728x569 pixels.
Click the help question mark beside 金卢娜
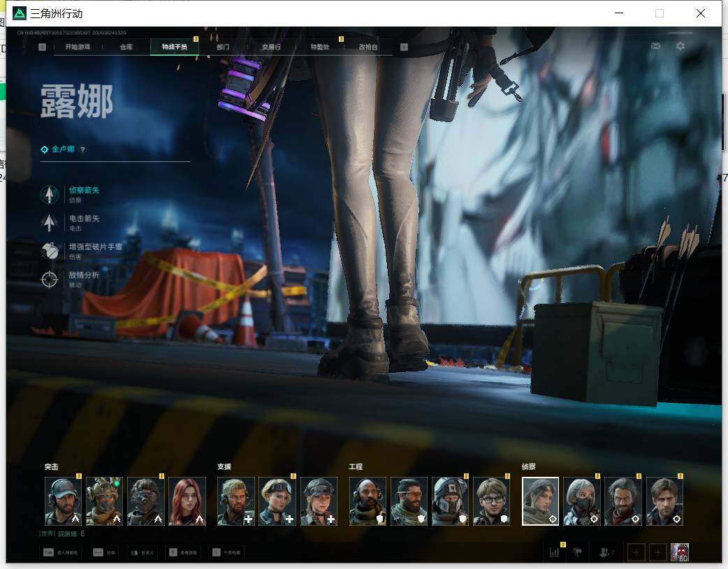click(82, 150)
